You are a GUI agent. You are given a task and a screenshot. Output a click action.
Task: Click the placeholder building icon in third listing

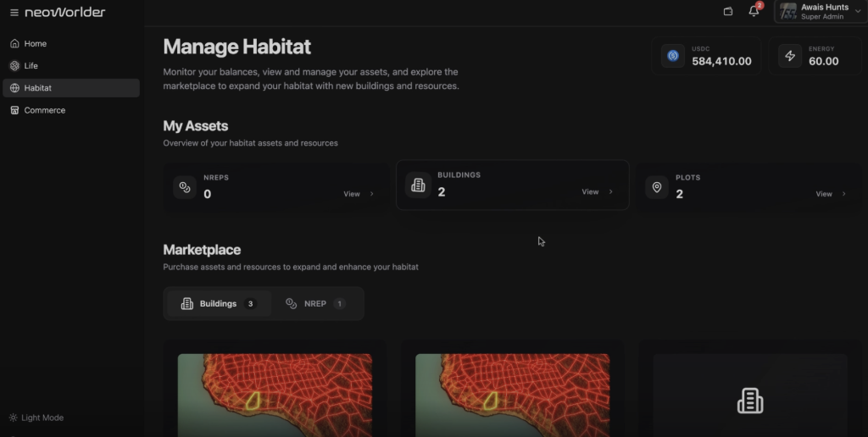750,401
